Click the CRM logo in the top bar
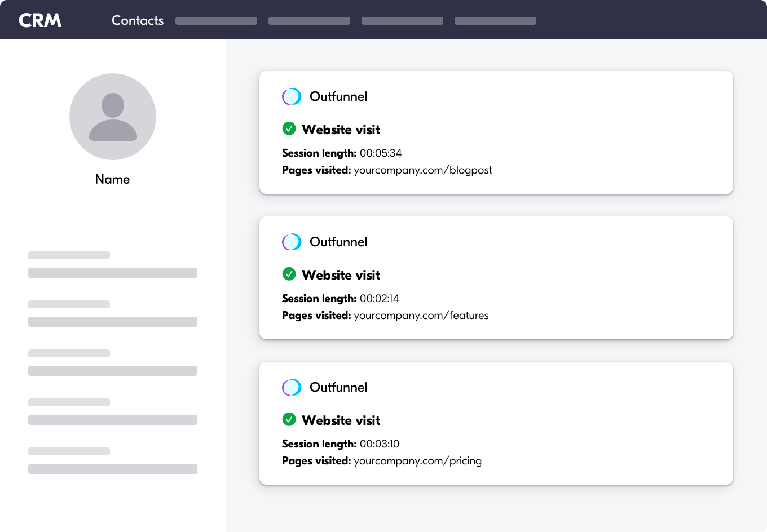The height and width of the screenshot is (532, 767). click(40, 20)
